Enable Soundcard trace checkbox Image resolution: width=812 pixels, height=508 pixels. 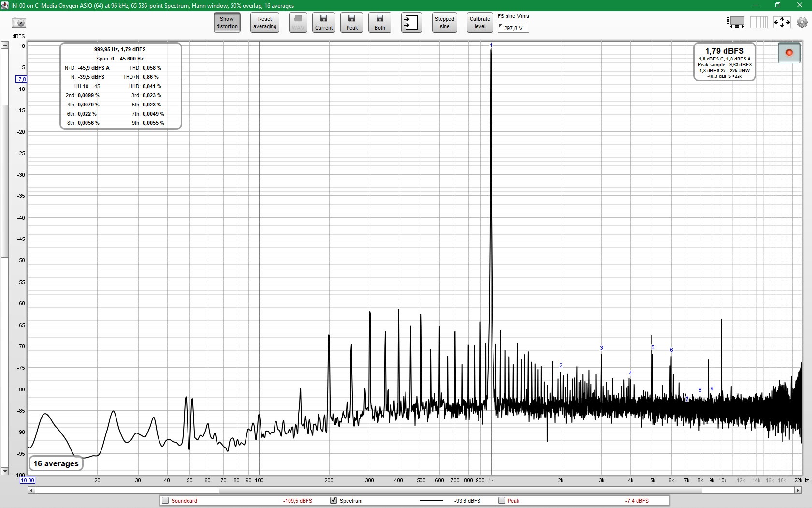pos(165,501)
